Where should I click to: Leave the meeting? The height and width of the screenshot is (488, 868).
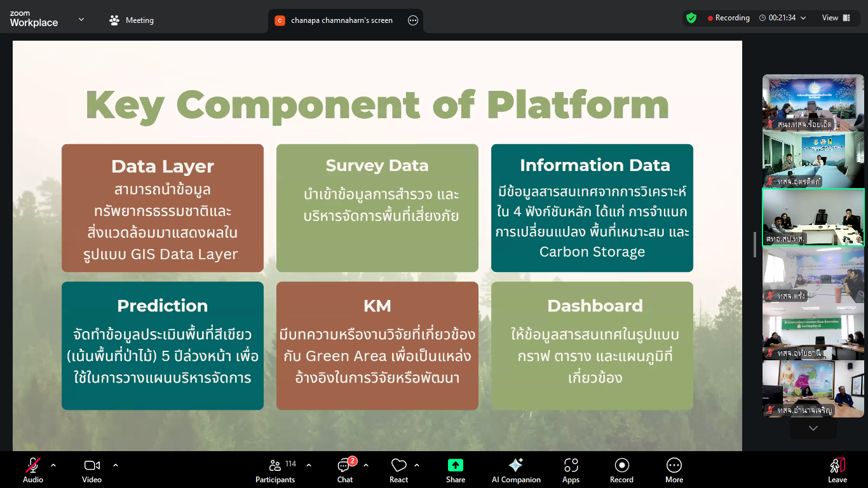pos(837,469)
